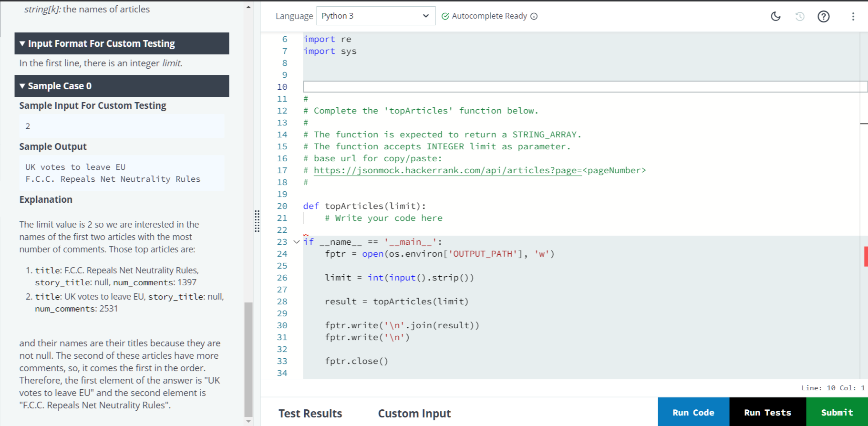Click line number 20 in the gutter
The width and height of the screenshot is (868, 426).
tap(282, 206)
